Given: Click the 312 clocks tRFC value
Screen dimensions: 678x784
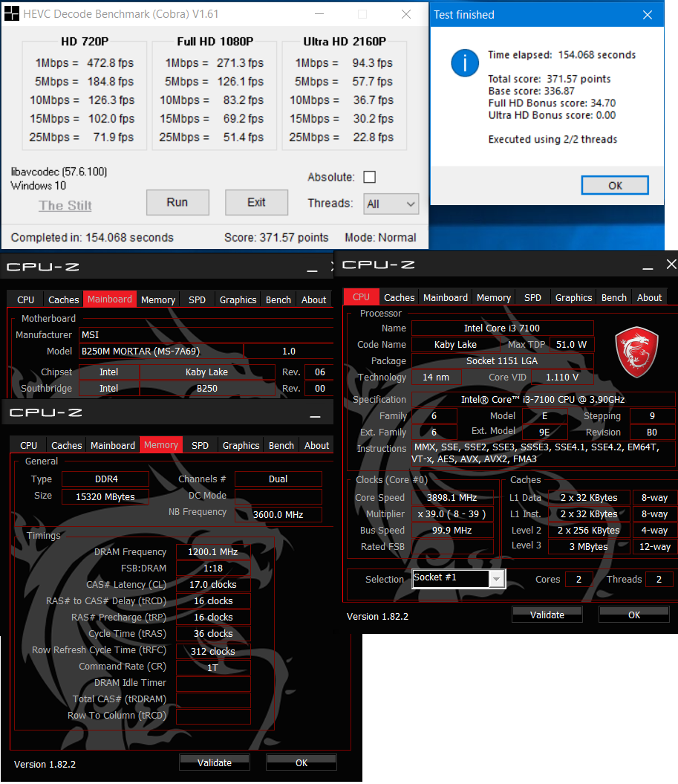Looking at the screenshot, I should 213,652.
